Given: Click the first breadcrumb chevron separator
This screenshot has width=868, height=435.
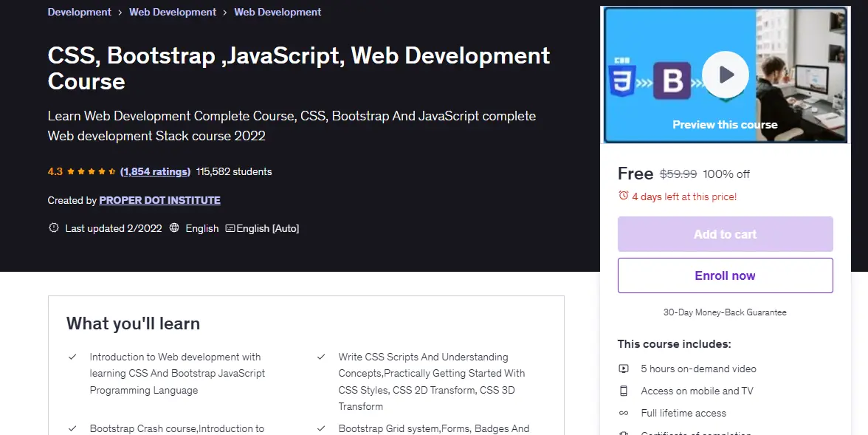Looking at the screenshot, I should 120,13.
